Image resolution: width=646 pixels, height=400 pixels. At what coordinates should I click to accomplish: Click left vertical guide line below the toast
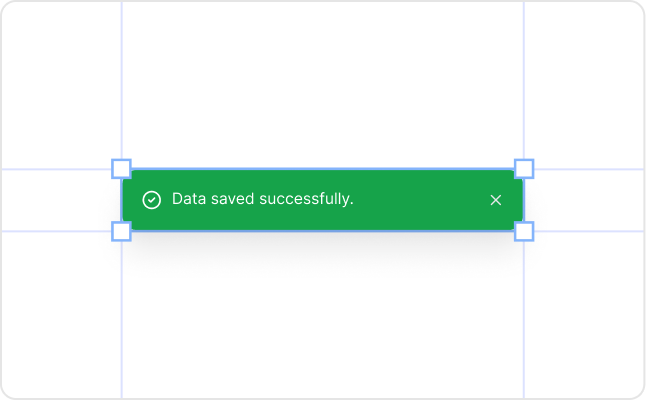point(122,320)
